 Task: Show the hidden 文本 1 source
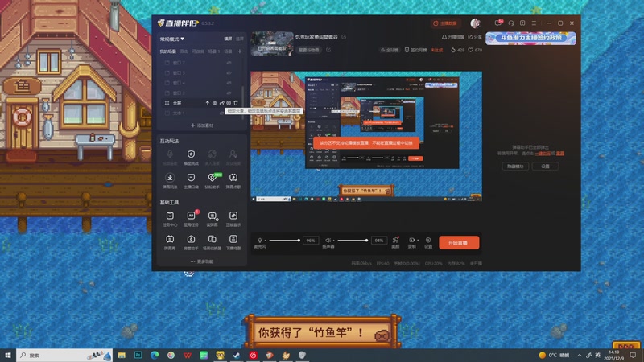click(x=222, y=113)
